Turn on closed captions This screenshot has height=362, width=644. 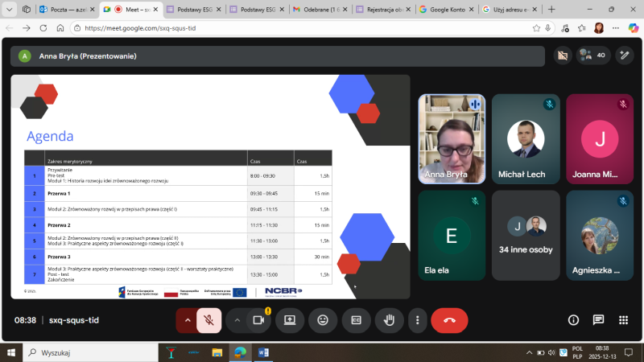coord(356,320)
